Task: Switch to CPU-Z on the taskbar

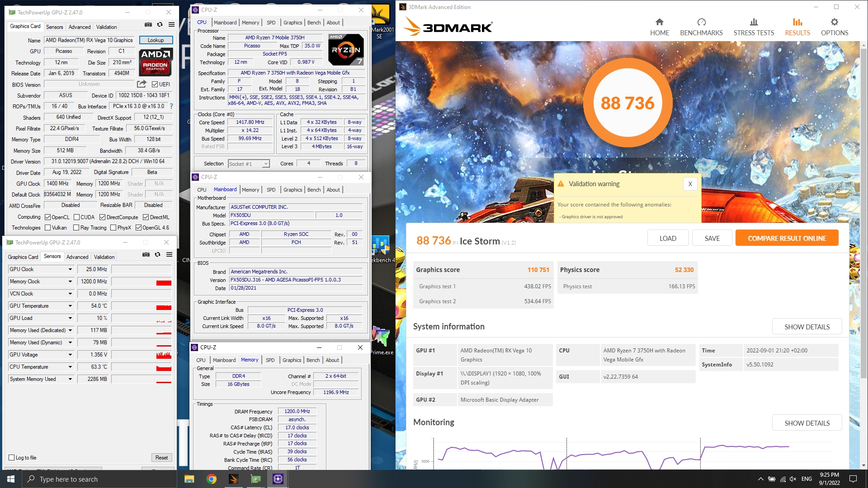Action: point(278,479)
